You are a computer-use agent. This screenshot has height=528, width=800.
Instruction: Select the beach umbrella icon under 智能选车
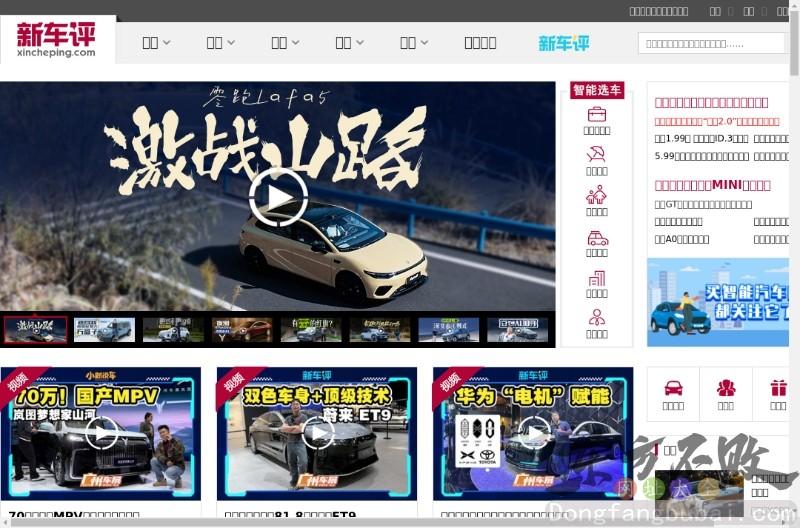tap(596, 154)
